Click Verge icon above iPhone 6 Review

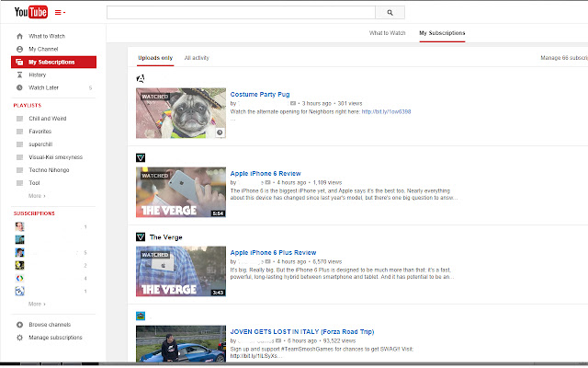141,157
